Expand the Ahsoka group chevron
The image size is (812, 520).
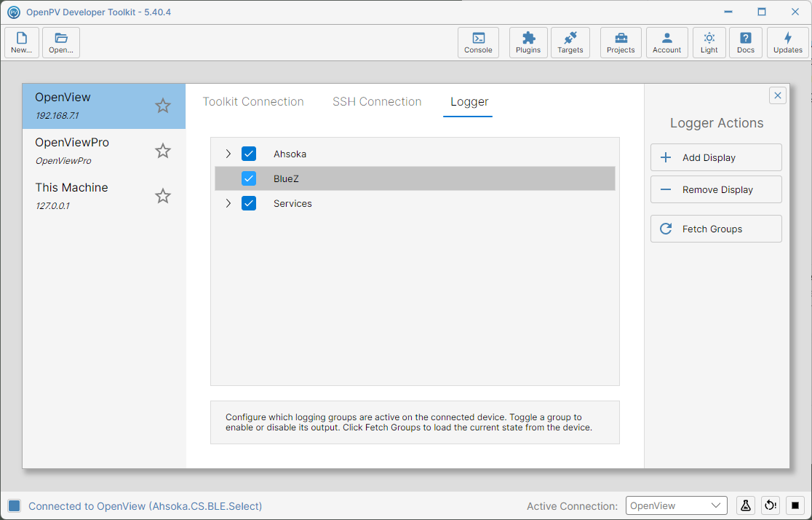228,154
